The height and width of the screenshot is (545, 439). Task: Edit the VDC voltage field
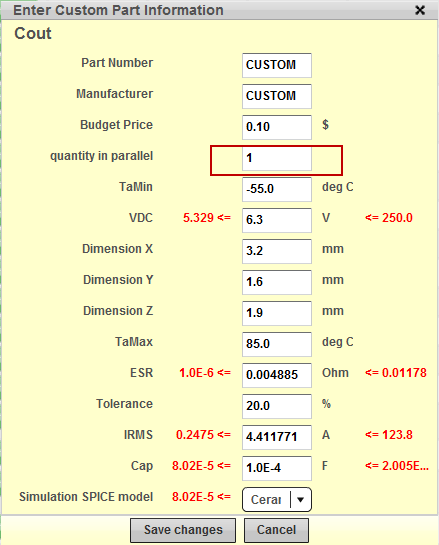tap(277, 220)
